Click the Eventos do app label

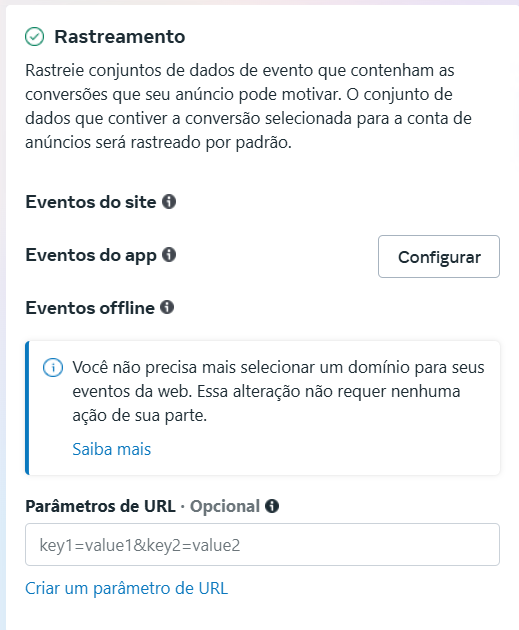[91, 255]
